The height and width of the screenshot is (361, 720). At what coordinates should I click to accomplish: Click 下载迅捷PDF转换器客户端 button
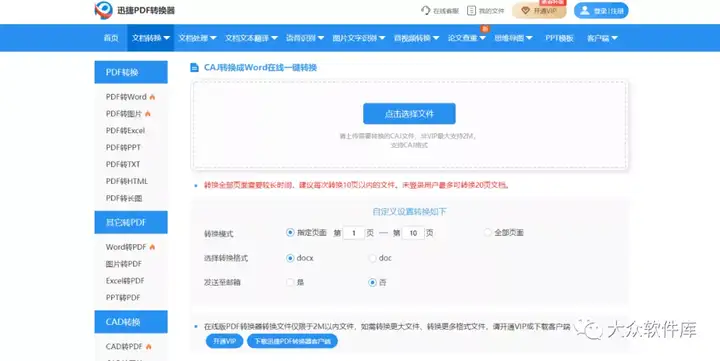click(292, 341)
